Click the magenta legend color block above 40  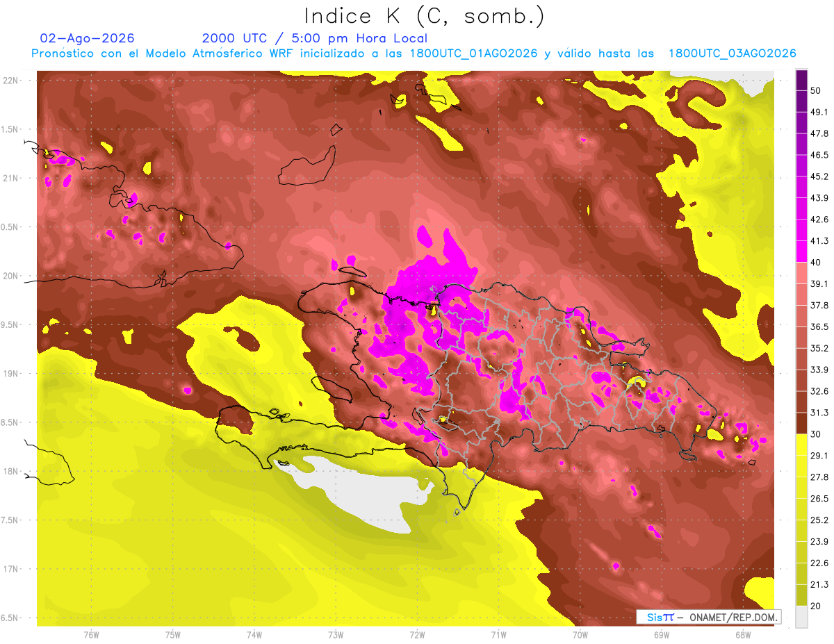[801, 251]
